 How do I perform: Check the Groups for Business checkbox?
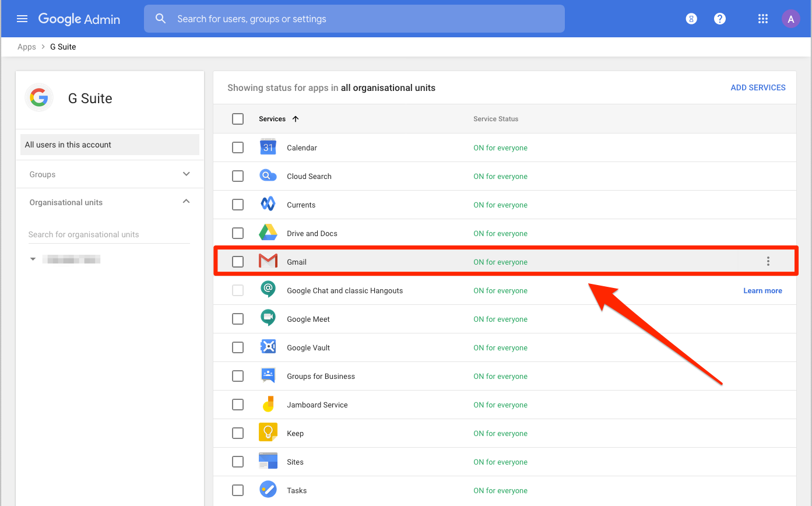(238, 376)
